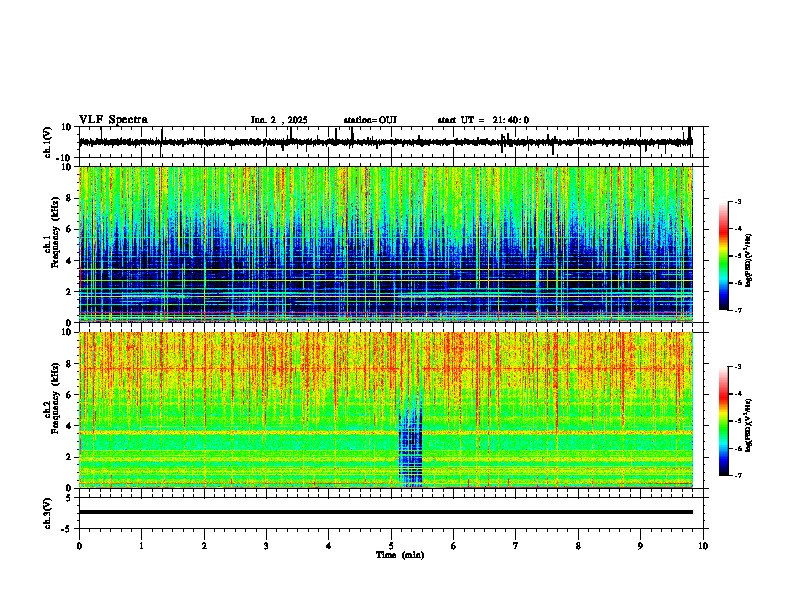Click the "6" tick on the time axis

454,546
